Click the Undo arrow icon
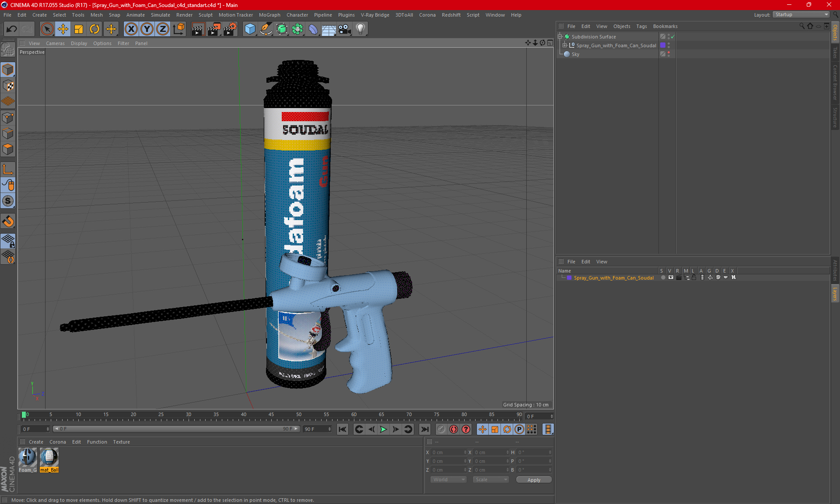This screenshot has height=504, width=840. tap(12, 29)
